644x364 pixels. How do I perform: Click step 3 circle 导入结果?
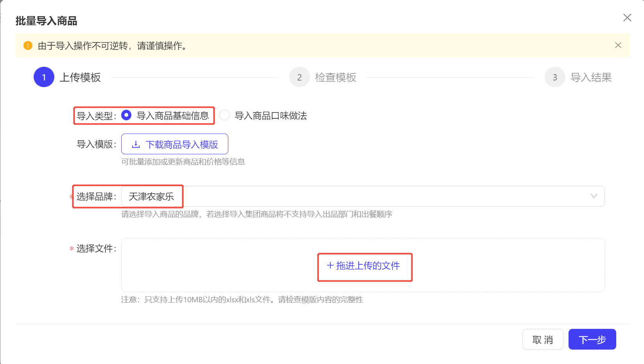click(x=555, y=77)
